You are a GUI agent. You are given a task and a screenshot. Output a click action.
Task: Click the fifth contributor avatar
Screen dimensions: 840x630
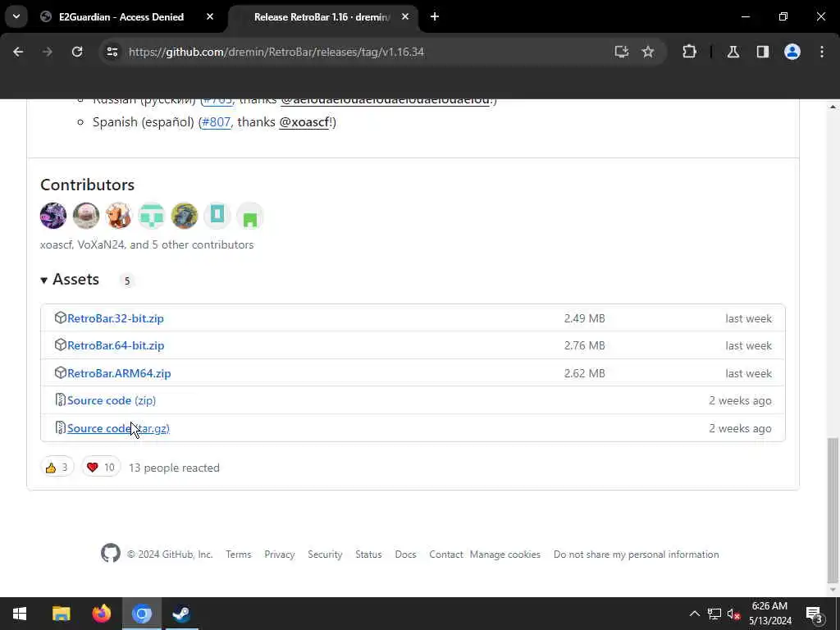point(185,216)
